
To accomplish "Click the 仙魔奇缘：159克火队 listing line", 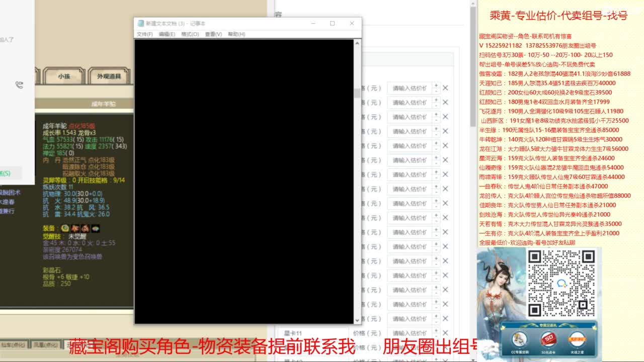I will tap(551, 167).
